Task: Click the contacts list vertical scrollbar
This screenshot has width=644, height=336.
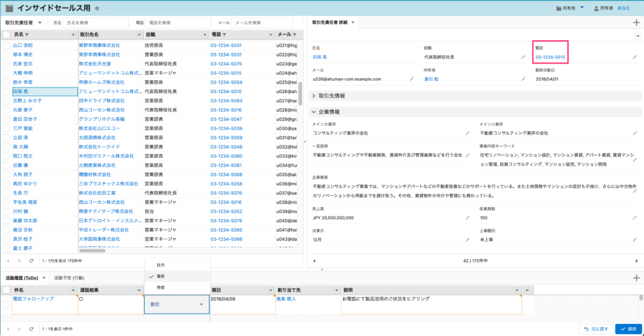Action: pos(300,93)
